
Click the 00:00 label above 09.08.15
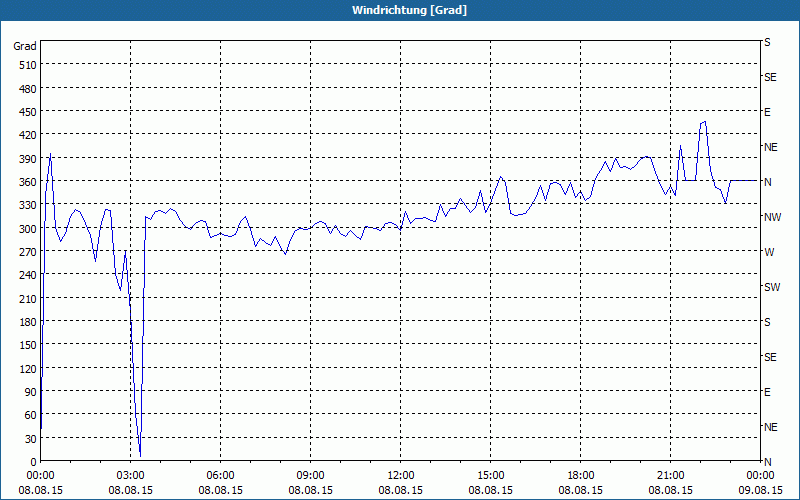point(761,476)
